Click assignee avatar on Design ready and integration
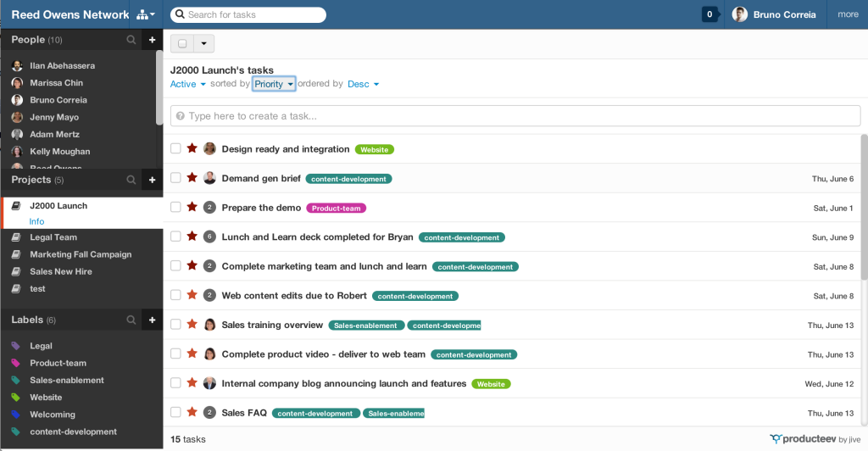This screenshot has height=451, width=868. (x=209, y=149)
